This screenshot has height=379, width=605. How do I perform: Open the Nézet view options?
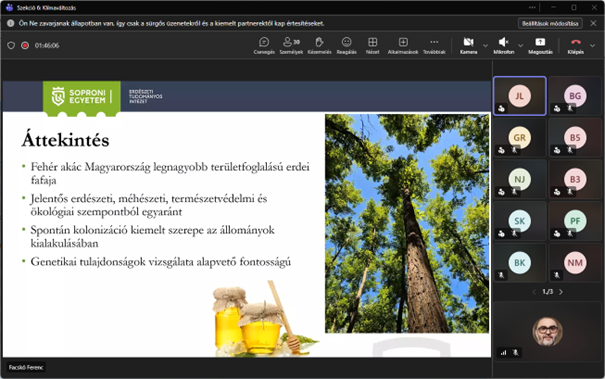coord(372,45)
